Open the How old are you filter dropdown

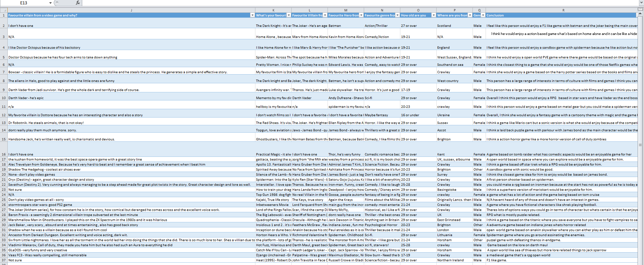[434, 15]
